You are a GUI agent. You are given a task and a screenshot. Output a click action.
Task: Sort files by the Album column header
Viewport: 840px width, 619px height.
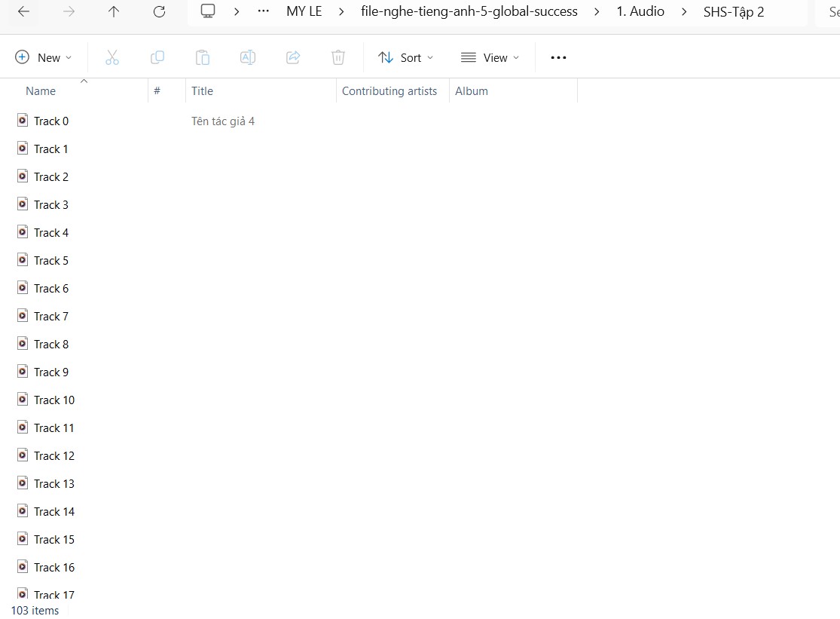(x=472, y=90)
